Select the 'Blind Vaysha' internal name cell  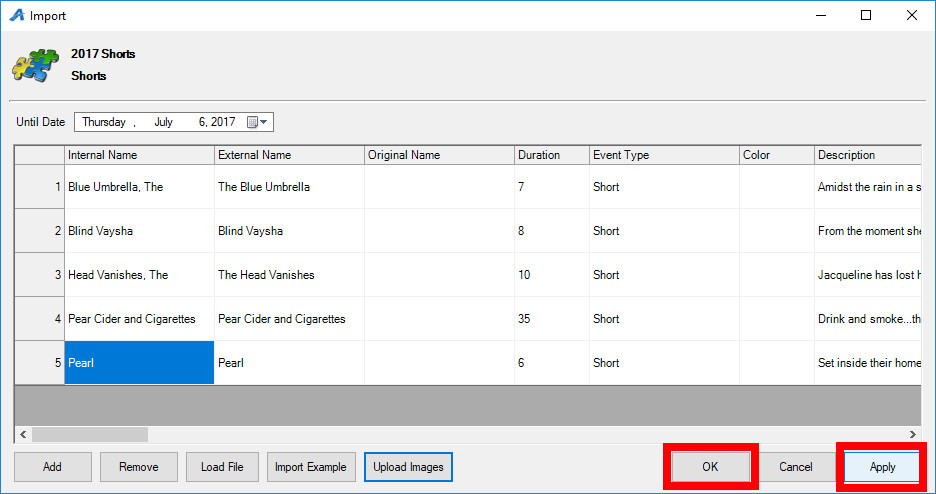139,231
